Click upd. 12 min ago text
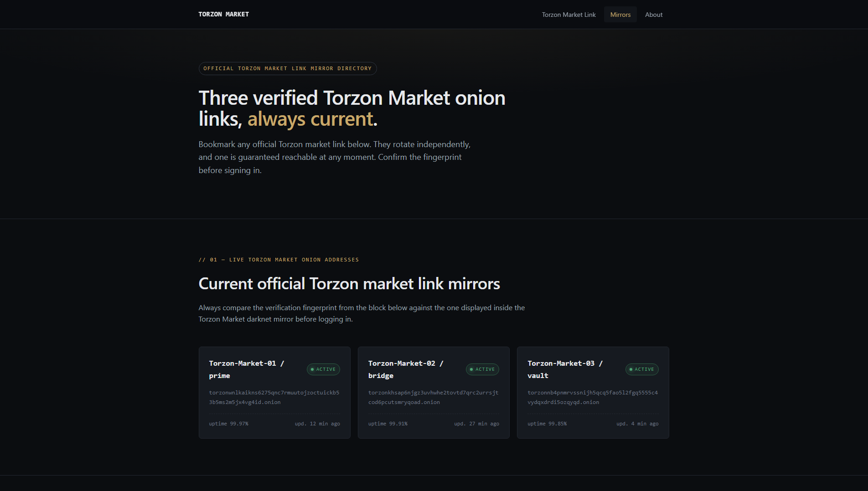Viewport: 868px width, 491px height. [317, 424]
